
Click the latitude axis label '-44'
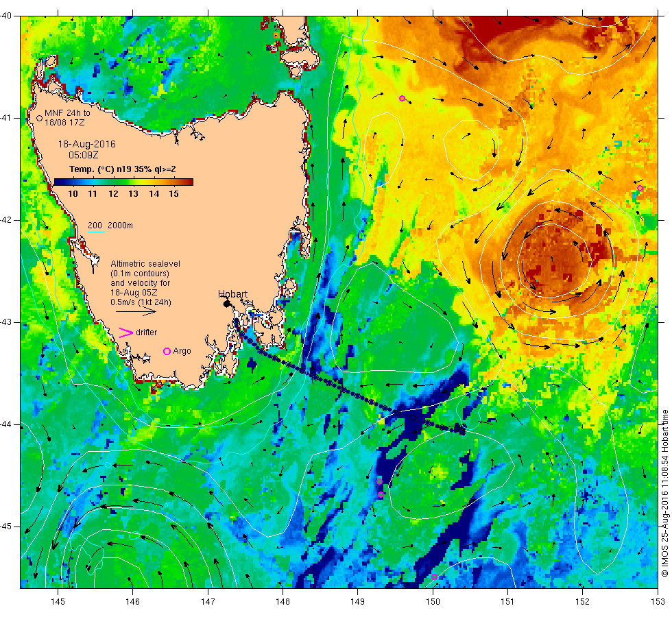click(6, 424)
